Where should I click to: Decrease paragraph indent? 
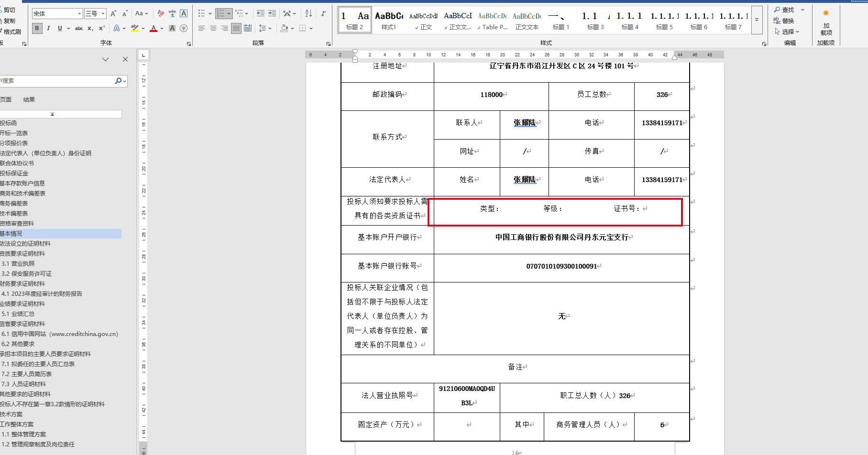[261, 14]
